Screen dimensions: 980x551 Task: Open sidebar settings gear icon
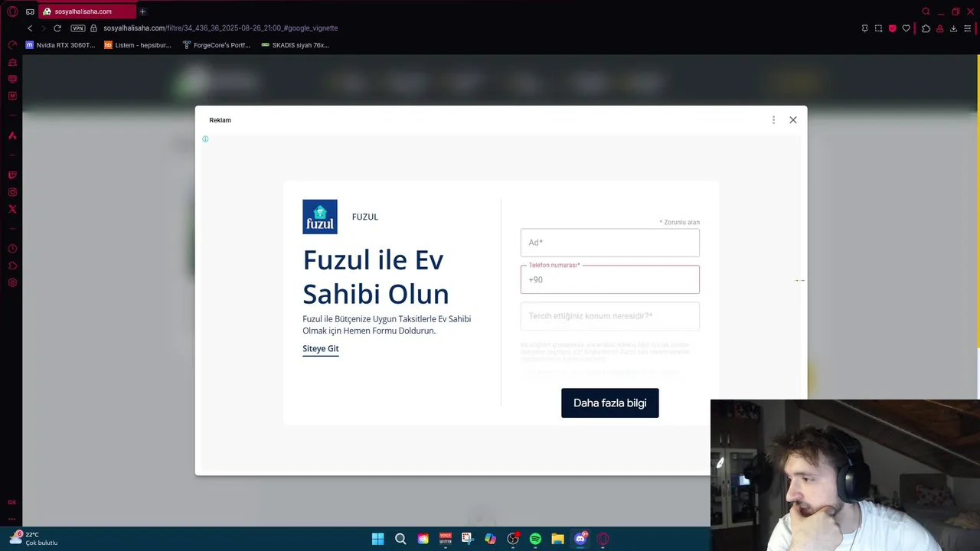click(12, 282)
